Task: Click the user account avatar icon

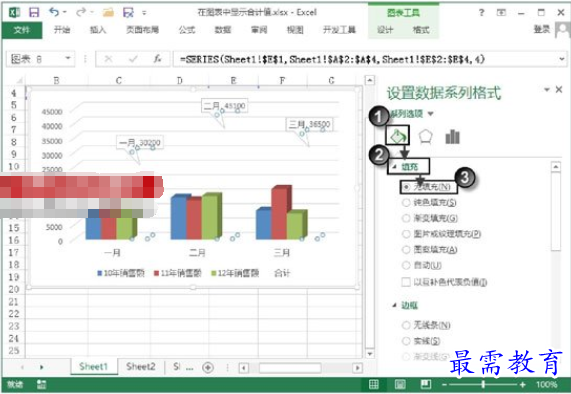Action: pyautogui.click(x=562, y=30)
